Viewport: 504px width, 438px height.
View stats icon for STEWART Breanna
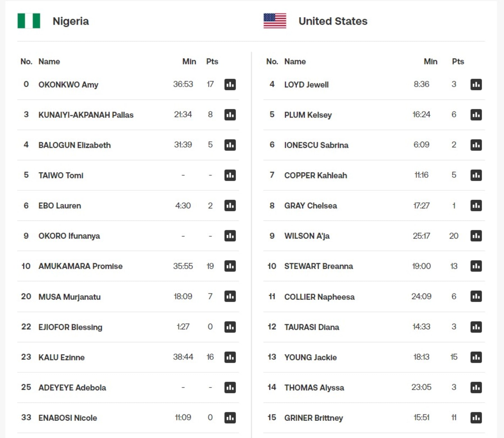(476, 266)
